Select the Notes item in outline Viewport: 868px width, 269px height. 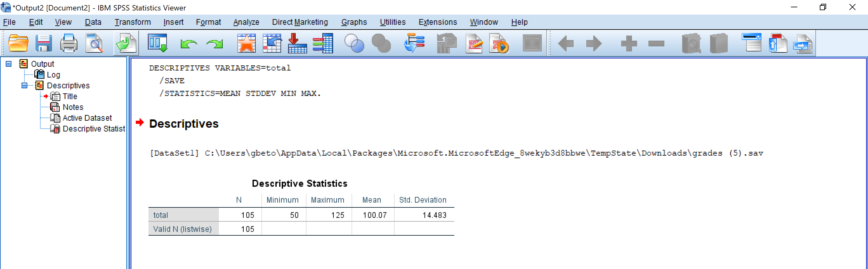[x=73, y=107]
